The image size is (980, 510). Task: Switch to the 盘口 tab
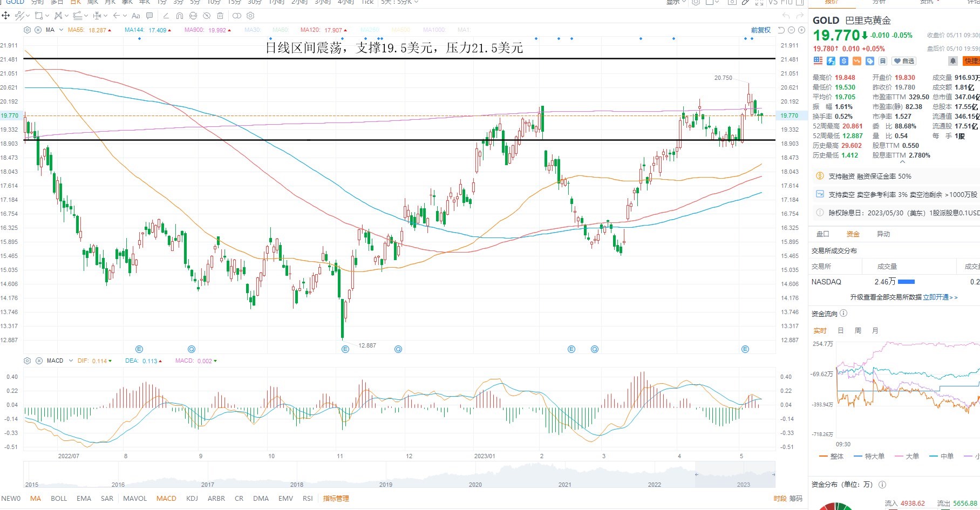822,234
